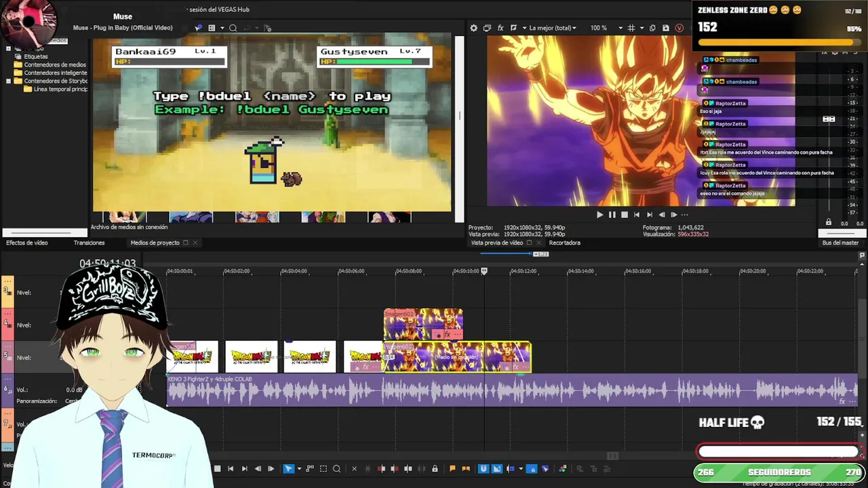Open the search icon in Project Media
The height and width of the screenshot is (488, 868).
click(x=233, y=28)
